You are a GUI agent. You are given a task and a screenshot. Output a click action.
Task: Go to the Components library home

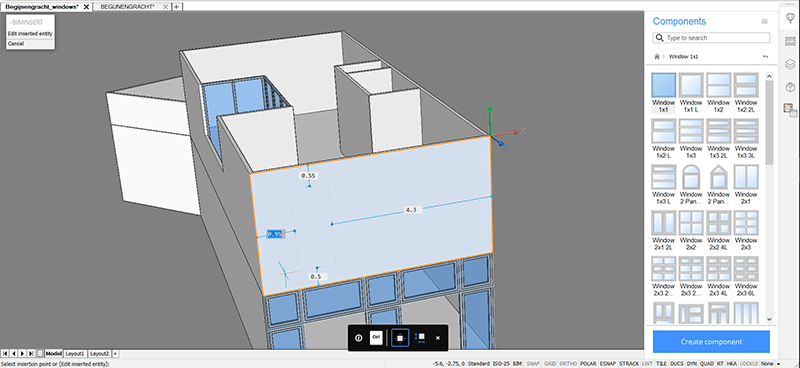click(657, 57)
